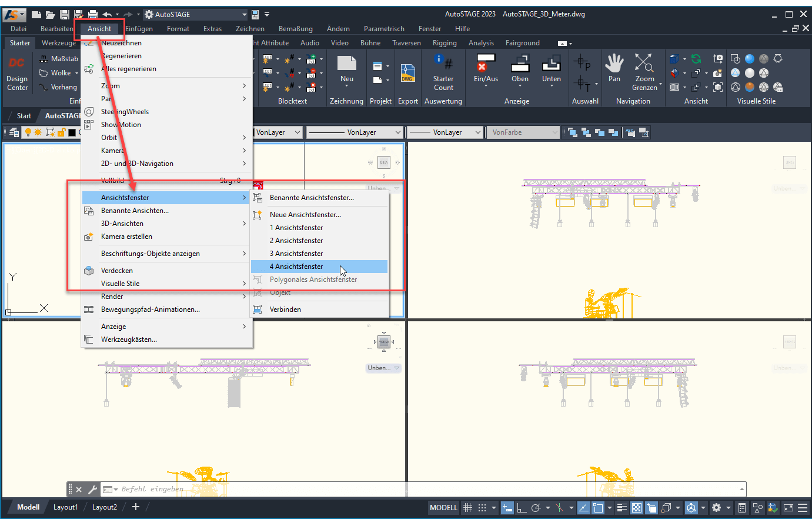This screenshot has width=812, height=519.
Task: Click the wrench icon beside command line
Action: pos(92,489)
